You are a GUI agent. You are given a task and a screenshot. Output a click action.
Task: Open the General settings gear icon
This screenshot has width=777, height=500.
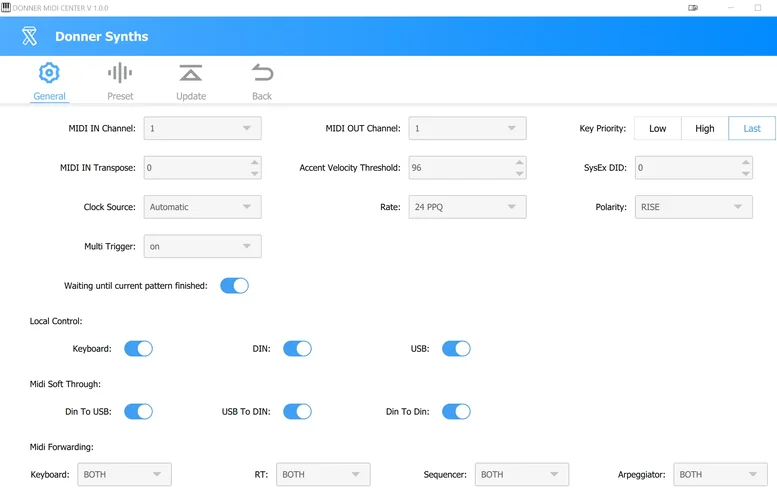coord(49,73)
